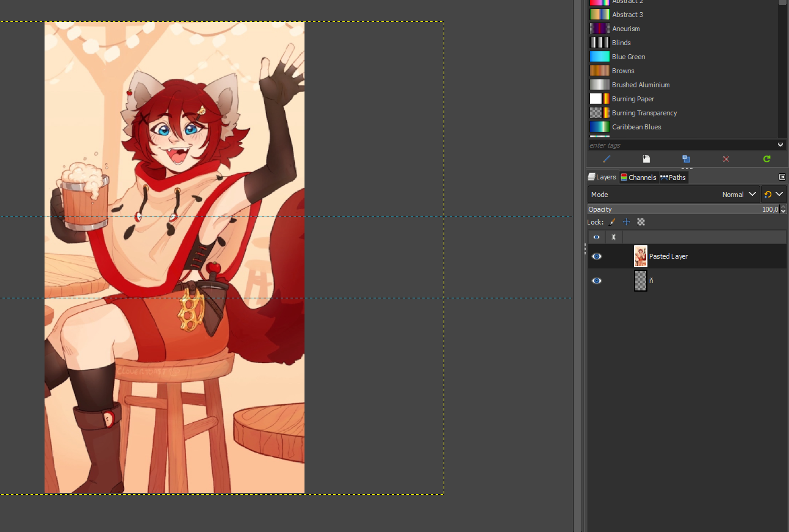
Task: Refresh gradients with the green arrow icon
Action: 766,159
